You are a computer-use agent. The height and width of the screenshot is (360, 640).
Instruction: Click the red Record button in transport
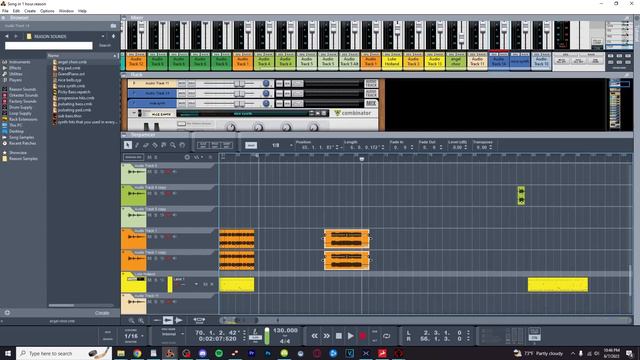362,336
